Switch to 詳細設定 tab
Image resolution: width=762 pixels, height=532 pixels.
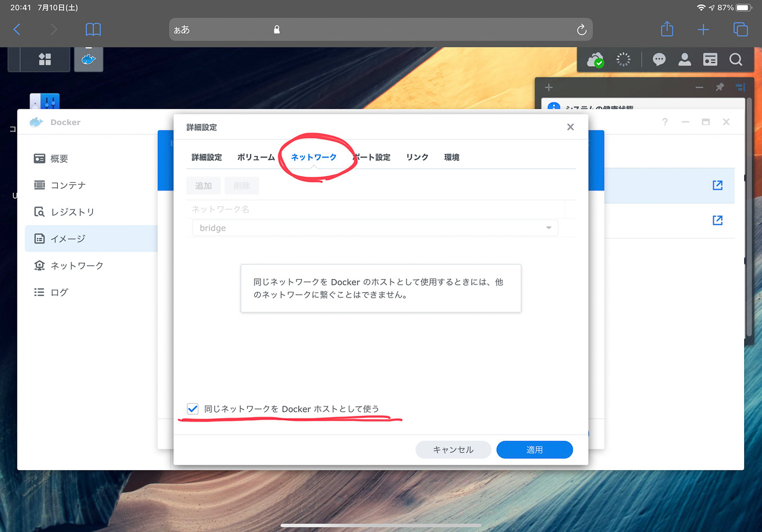[207, 157]
